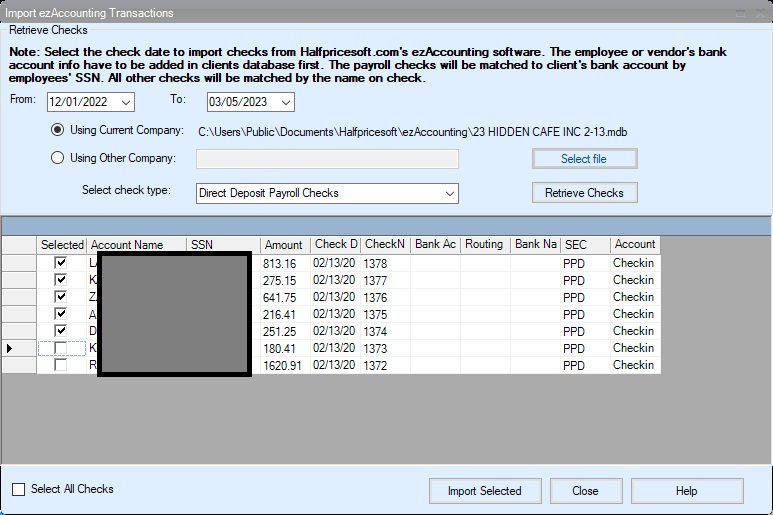
Task: Click the Import Selected button
Action: (x=484, y=491)
